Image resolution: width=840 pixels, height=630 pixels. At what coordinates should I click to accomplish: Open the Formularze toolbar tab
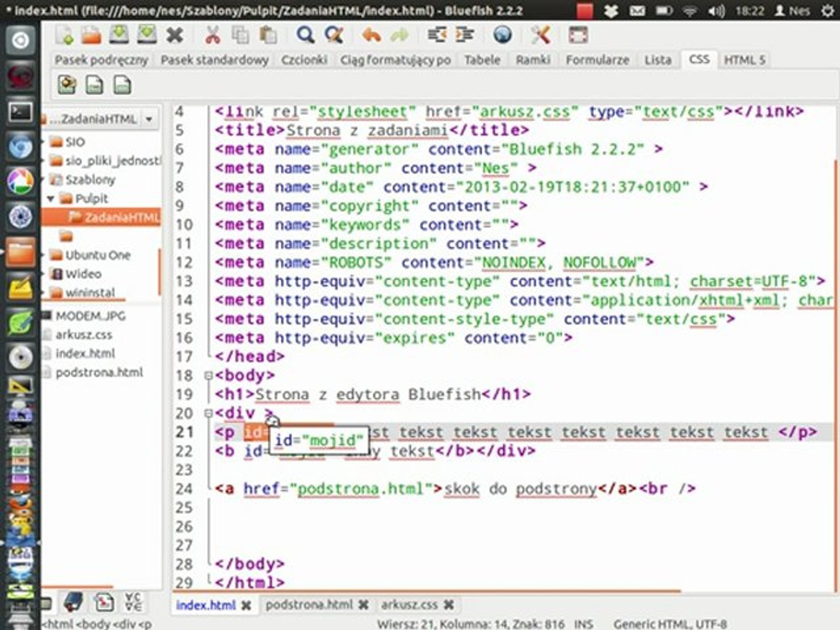coord(597,60)
